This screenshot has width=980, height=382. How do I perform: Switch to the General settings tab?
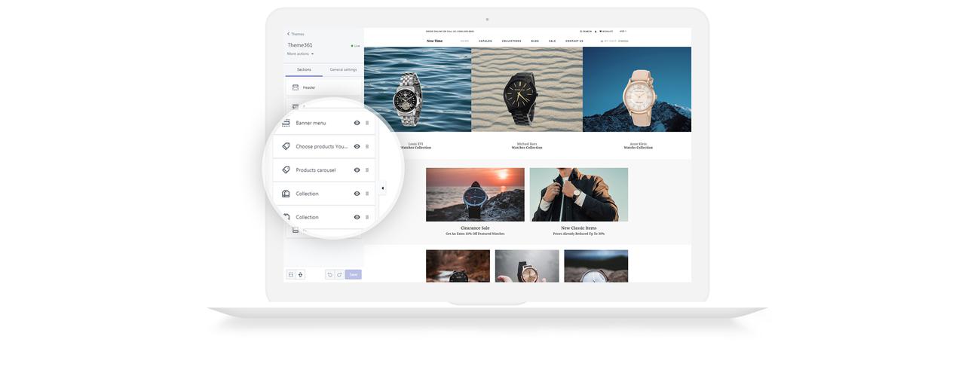coord(343,69)
